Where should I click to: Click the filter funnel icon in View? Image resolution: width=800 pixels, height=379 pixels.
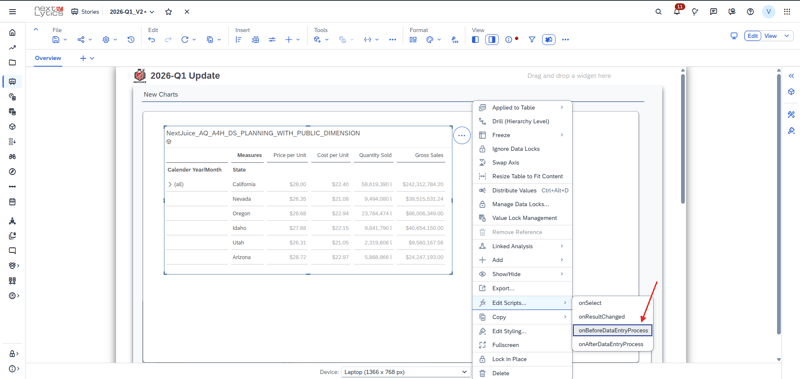(x=532, y=39)
